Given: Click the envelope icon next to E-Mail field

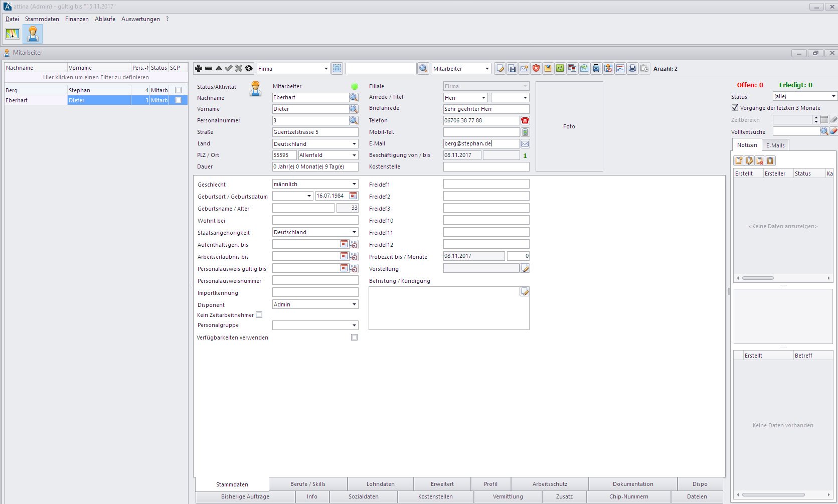Looking at the screenshot, I should coord(525,143).
